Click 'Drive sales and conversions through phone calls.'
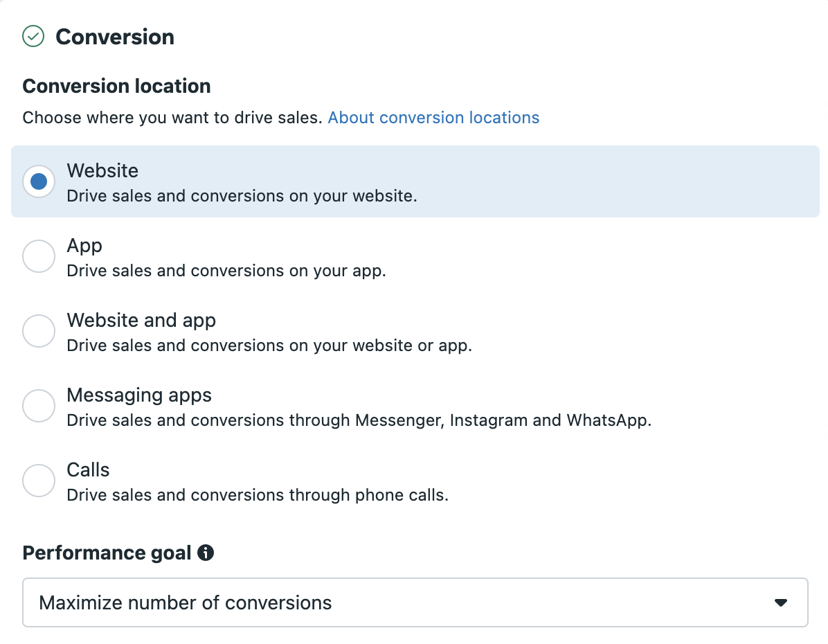 tap(257, 495)
